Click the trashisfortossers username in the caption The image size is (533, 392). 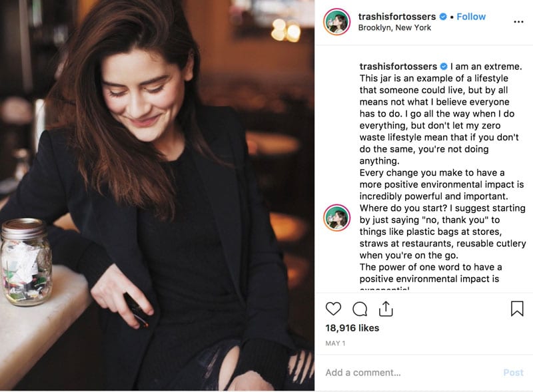pos(398,67)
